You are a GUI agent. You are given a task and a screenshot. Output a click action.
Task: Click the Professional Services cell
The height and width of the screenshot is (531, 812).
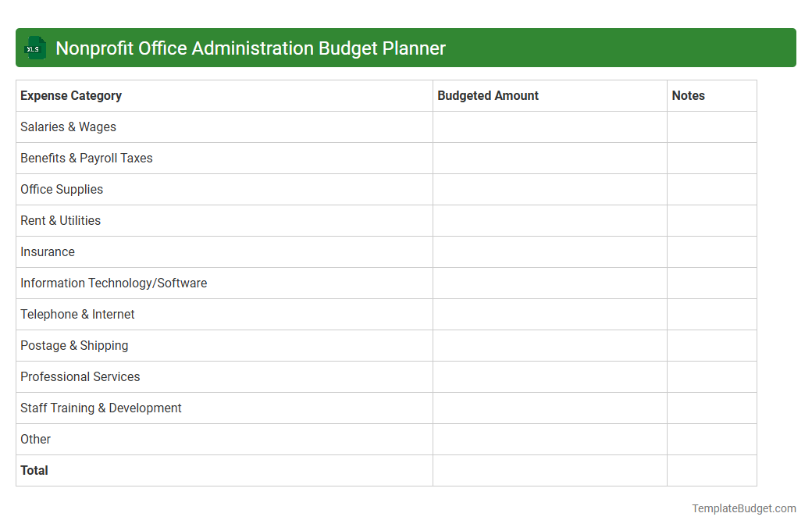coord(80,376)
